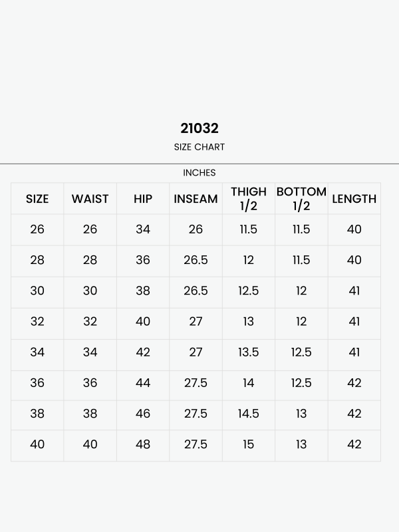The height and width of the screenshot is (532, 399).
Task: Select the inseam value 26 cell
Action: coord(196,229)
